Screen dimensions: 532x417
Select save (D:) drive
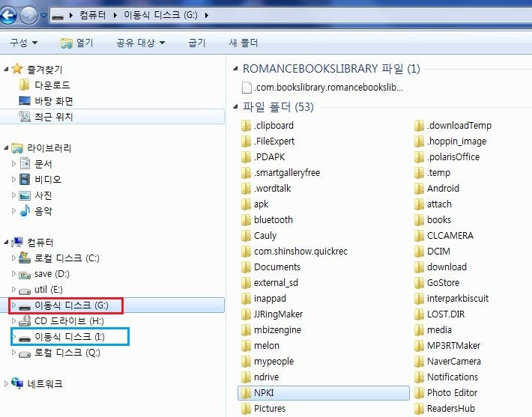[52, 274]
